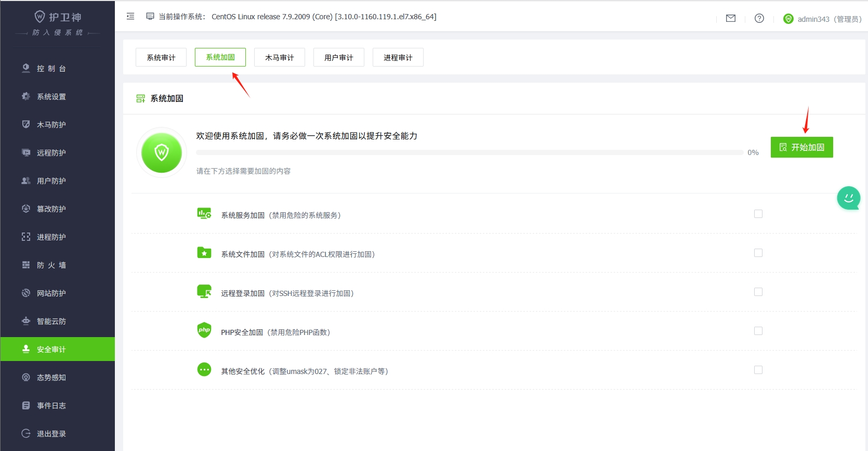
Task: Click the 退出登录 logout icon
Action: pyautogui.click(x=26, y=433)
